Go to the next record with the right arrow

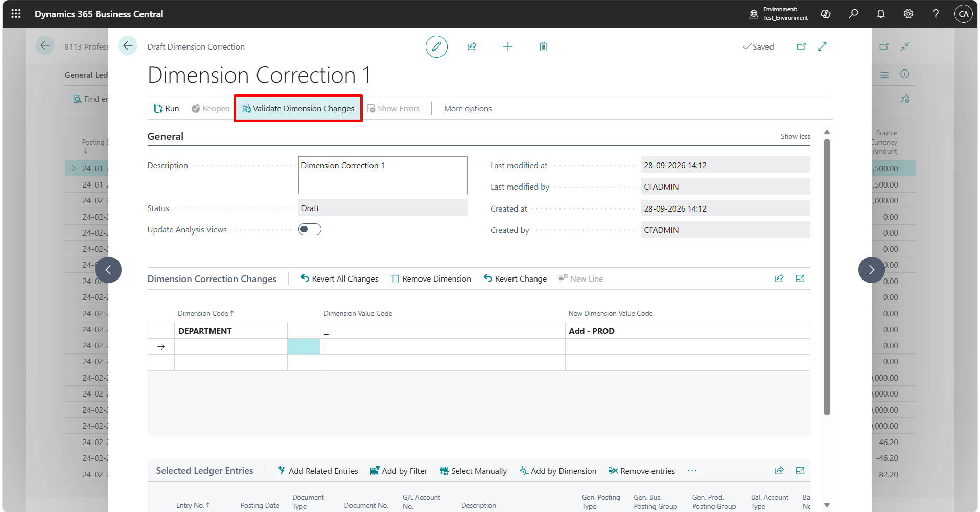(872, 270)
